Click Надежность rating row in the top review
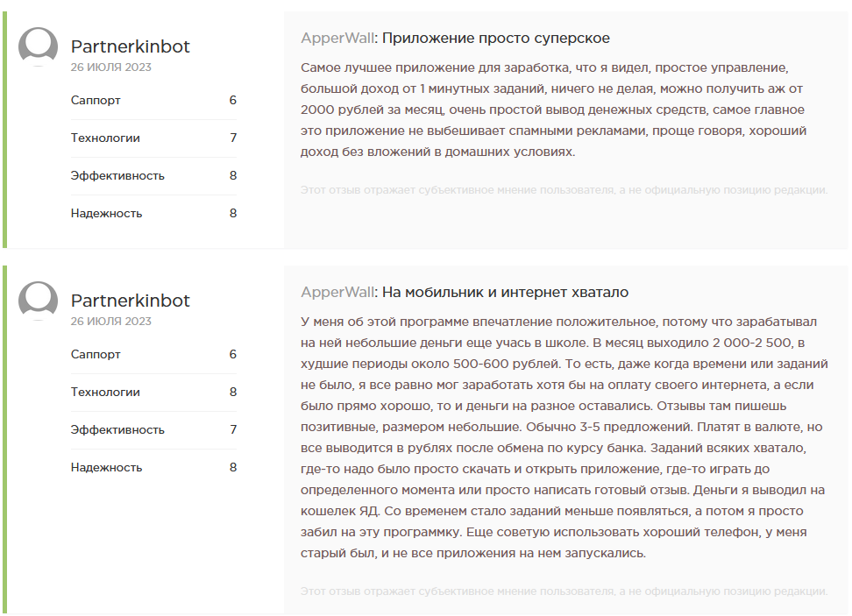 [x=153, y=214]
